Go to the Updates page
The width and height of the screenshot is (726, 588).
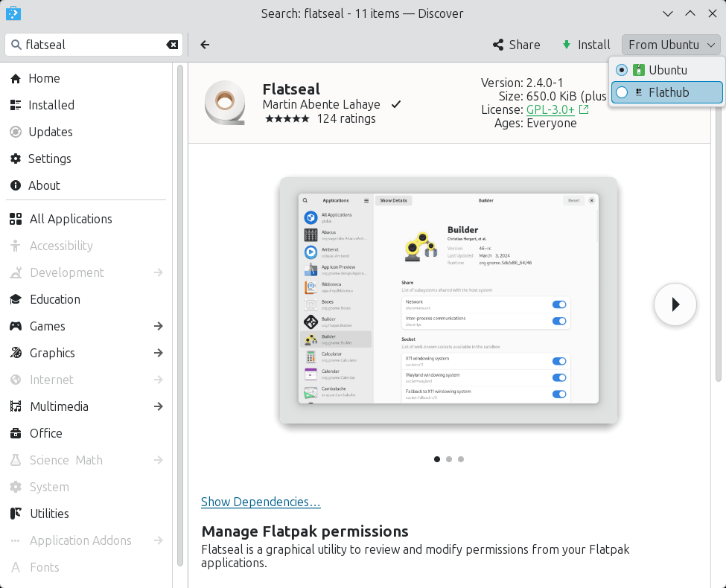50,132
